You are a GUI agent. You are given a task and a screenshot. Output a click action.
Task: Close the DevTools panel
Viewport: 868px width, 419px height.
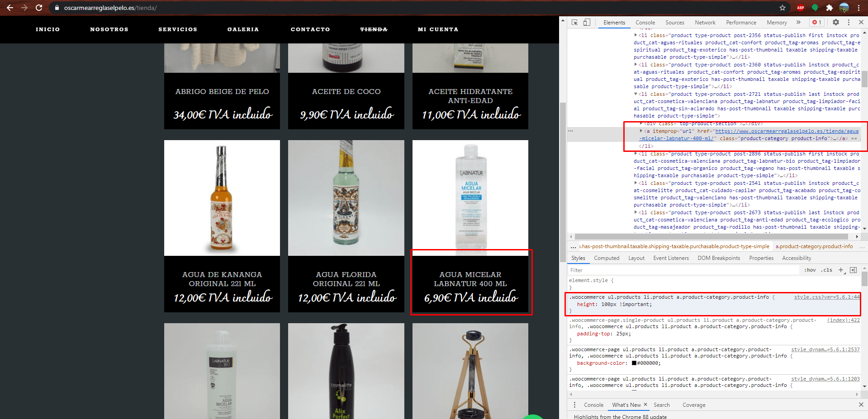tap(861, 22)
